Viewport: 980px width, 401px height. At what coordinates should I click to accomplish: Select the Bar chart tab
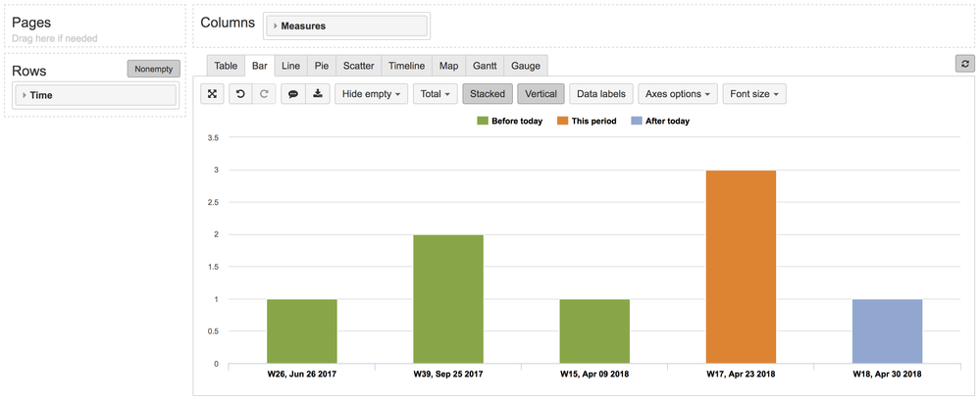point(259,66)
